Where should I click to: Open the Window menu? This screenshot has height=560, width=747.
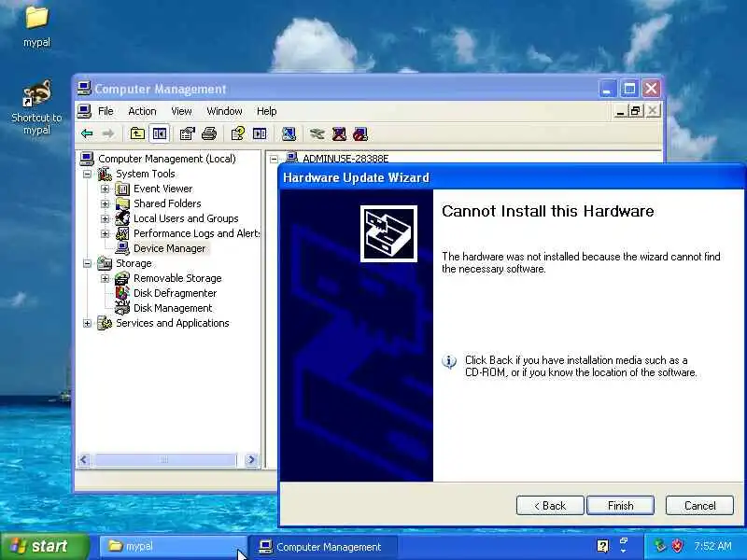click(x=224, y=111)
